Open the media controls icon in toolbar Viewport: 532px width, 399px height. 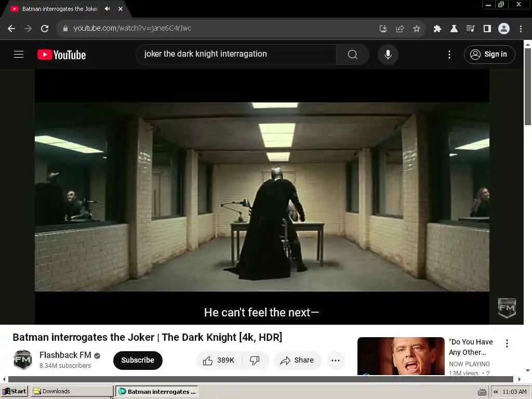point(470,29)
